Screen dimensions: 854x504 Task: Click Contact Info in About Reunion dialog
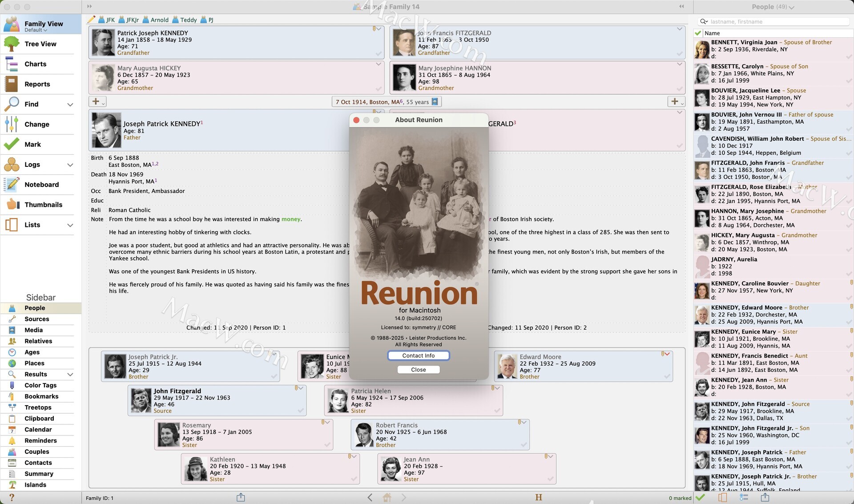coord(419,355)
